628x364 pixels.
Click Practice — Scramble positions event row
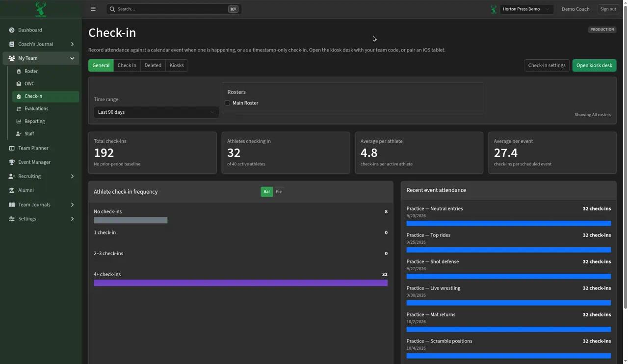(x=509, y=348)
